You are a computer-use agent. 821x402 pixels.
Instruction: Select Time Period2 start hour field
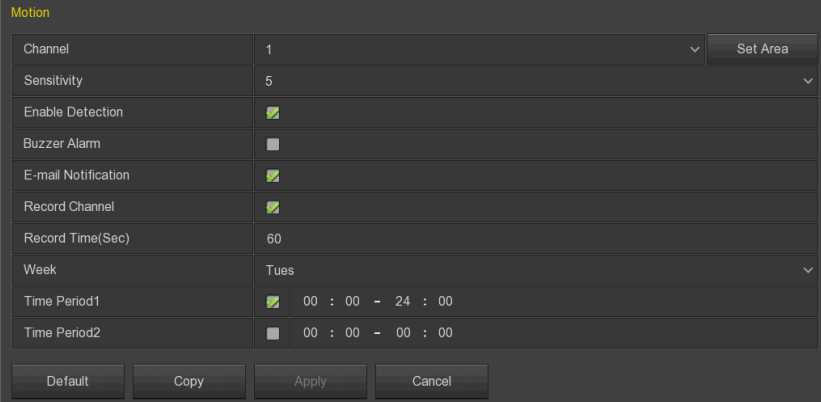(x=311, y=333)
